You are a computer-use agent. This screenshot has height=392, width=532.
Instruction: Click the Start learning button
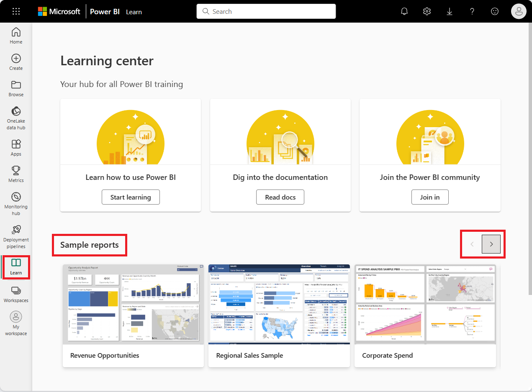click(x=131, y=197)
